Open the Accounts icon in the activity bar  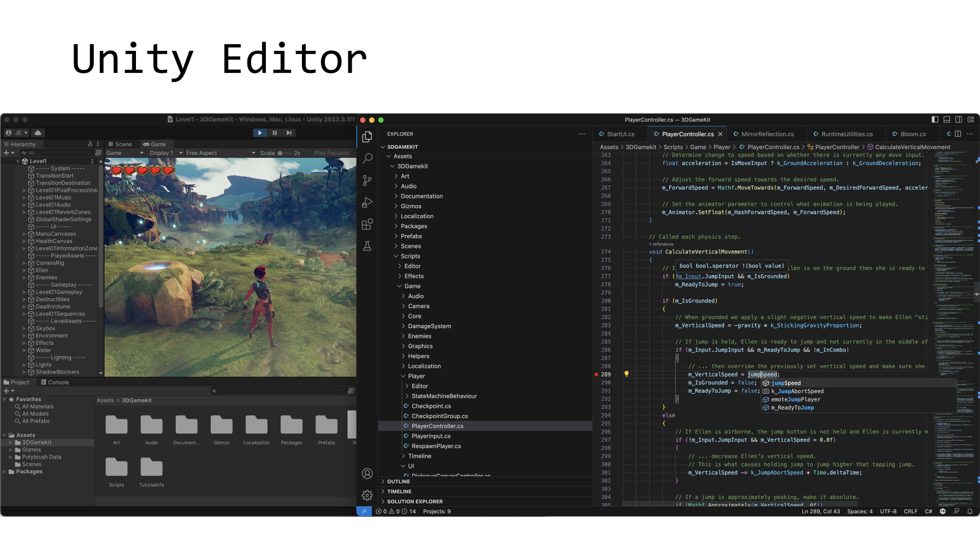(367, 473)
